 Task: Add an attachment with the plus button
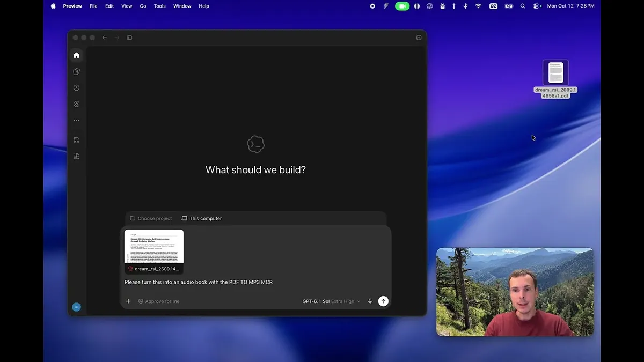[128, 301]
